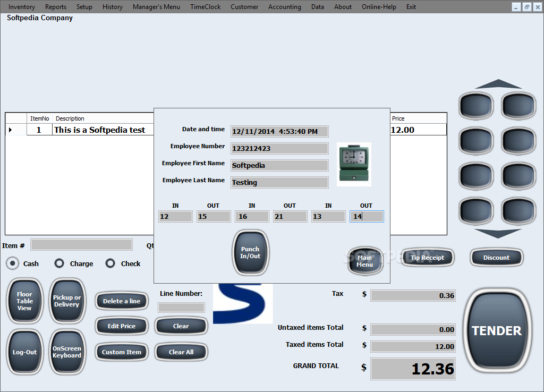This screenshot has width=544, height=392.
Task: Click the OUT field containing 21
Action: pyautogui.click(x=290, y=217)
